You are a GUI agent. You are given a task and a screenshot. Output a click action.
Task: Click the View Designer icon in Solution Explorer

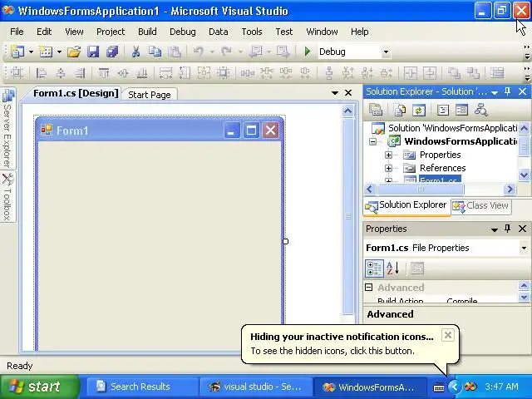[x=461, y=110]
